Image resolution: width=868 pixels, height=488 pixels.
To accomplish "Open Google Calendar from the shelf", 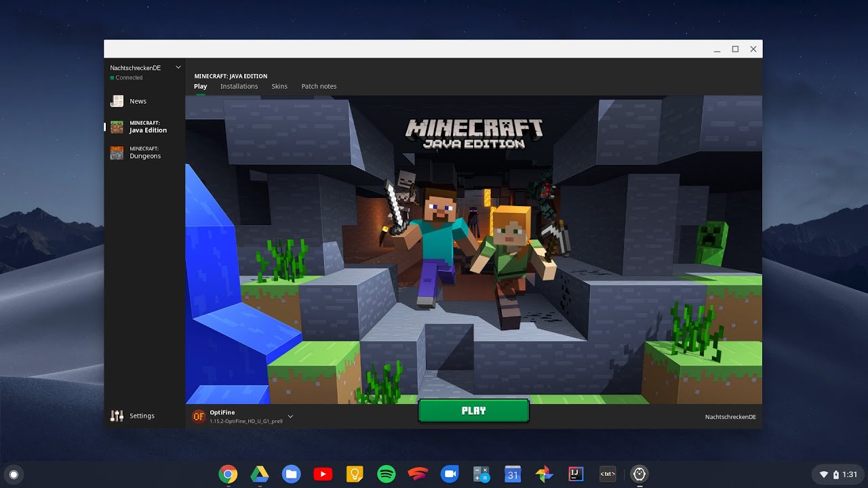I will coord(513,474).
